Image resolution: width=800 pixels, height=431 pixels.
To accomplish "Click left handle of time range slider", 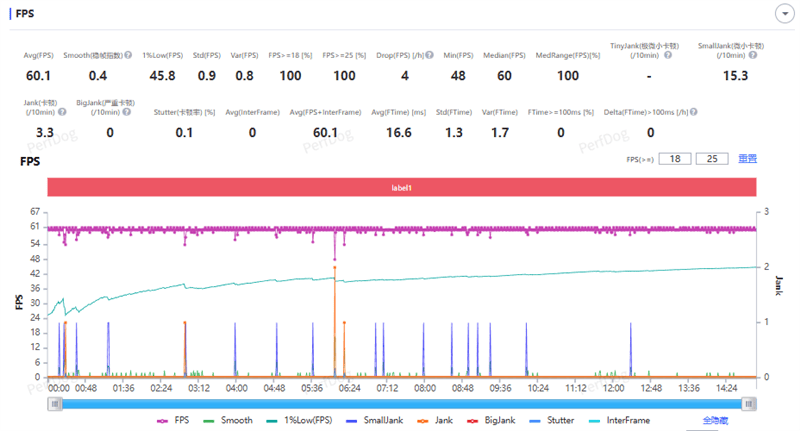I will pos(54,403).
